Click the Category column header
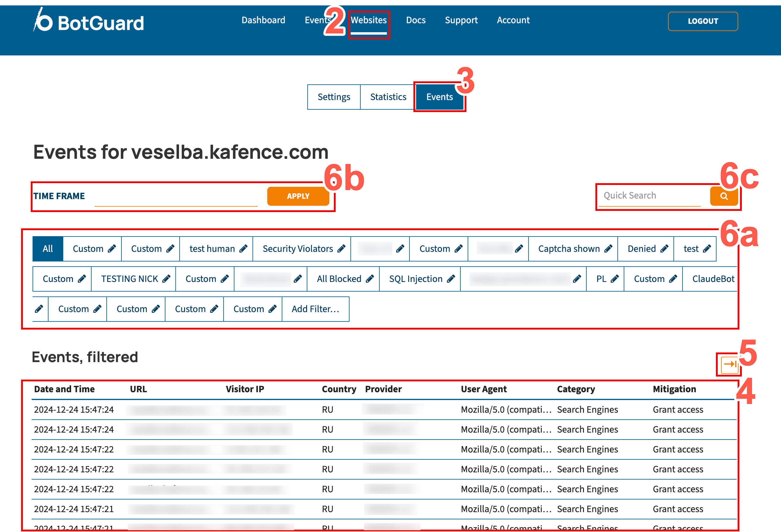This screenshot has height=532, width=781. pos(576,389)
